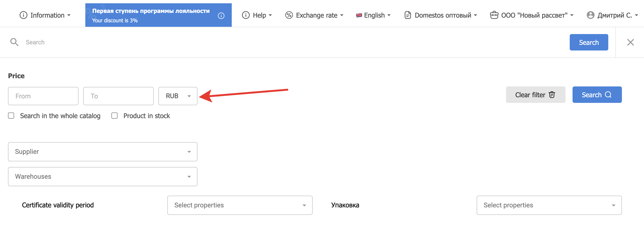Click the briefcase company icon
This screenshot has width=644, height=225.
click(494, 15)
